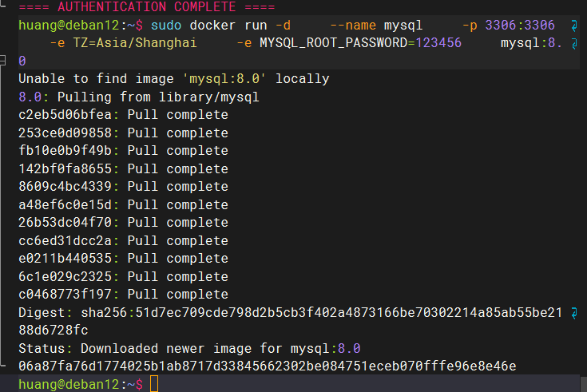Click the 'mysql:8.0' quoted image name
The height and width of the screenshot is (392, 587).
click(224, 79)
